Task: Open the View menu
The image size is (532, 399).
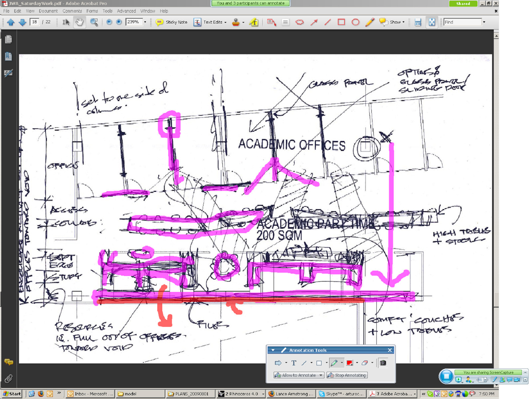Action: (x=30, y=11)
